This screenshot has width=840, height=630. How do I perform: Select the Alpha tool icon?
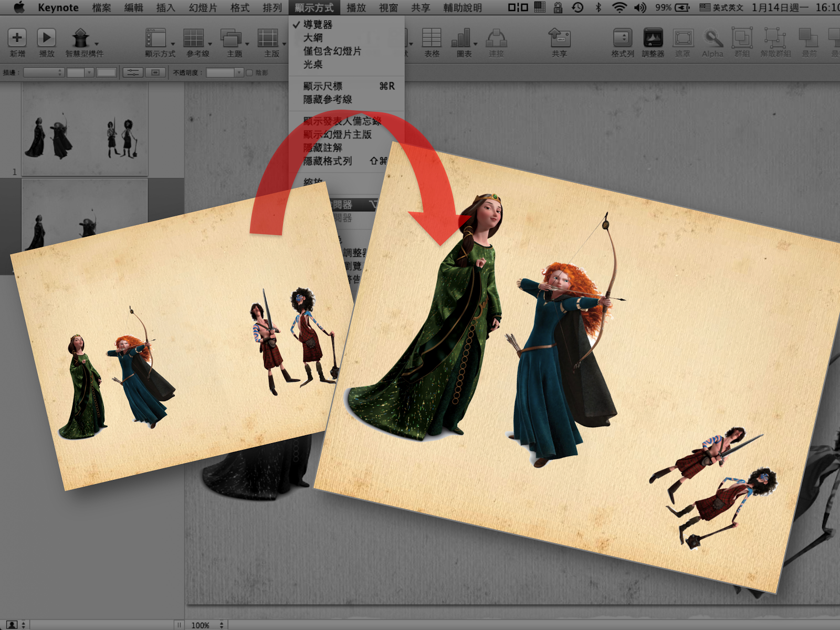tap(713, 38)
